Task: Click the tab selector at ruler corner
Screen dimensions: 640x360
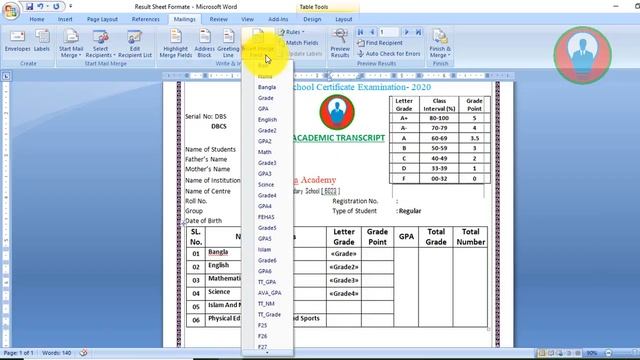Action: [6, 76]
